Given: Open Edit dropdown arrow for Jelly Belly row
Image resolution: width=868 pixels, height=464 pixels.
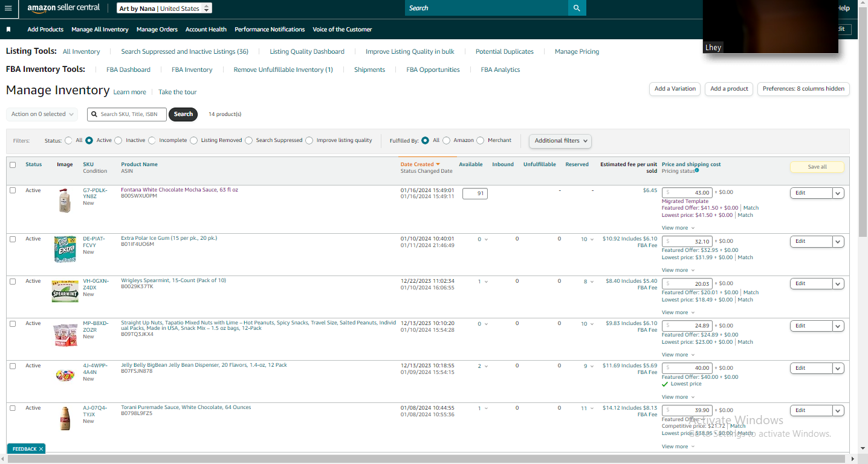Looking at the screenshot, I should click(x=838, y=369).
